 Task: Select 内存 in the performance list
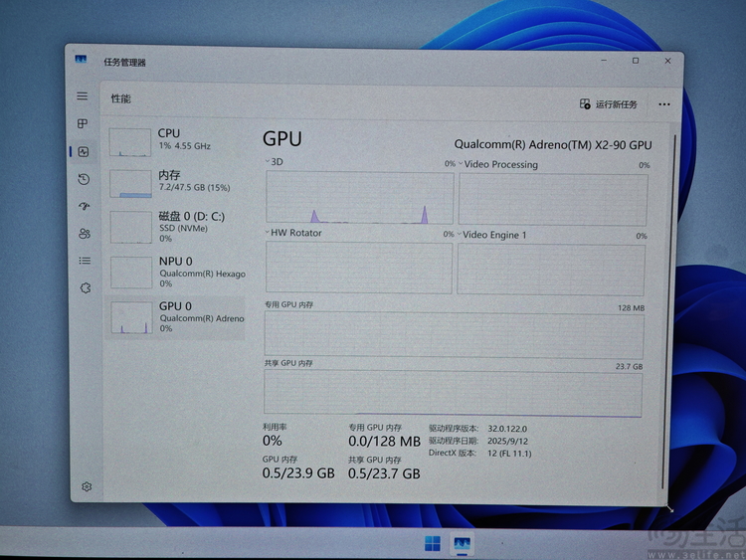point(175,181)
